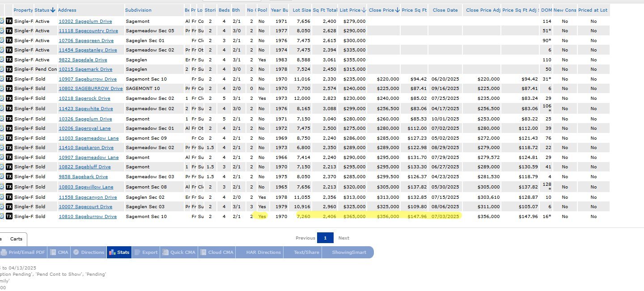This screenshot has height=291, width=644.
Task: Go to the Next results page
Action: [x=343, y=238]
